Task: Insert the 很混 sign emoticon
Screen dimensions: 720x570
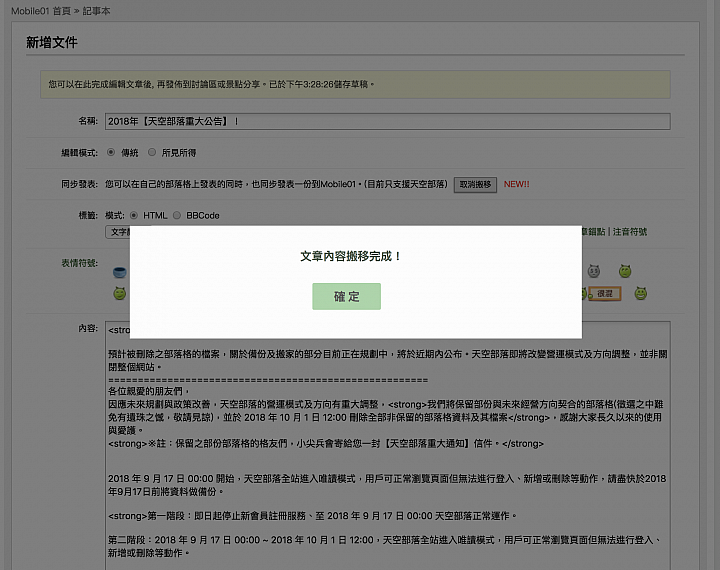Action: (x=604, y=293)
